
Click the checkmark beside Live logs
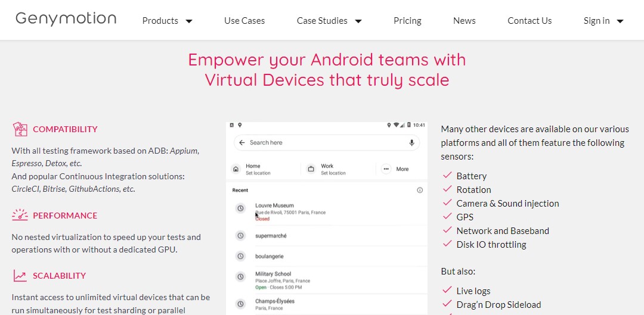[x=447, y=290]
